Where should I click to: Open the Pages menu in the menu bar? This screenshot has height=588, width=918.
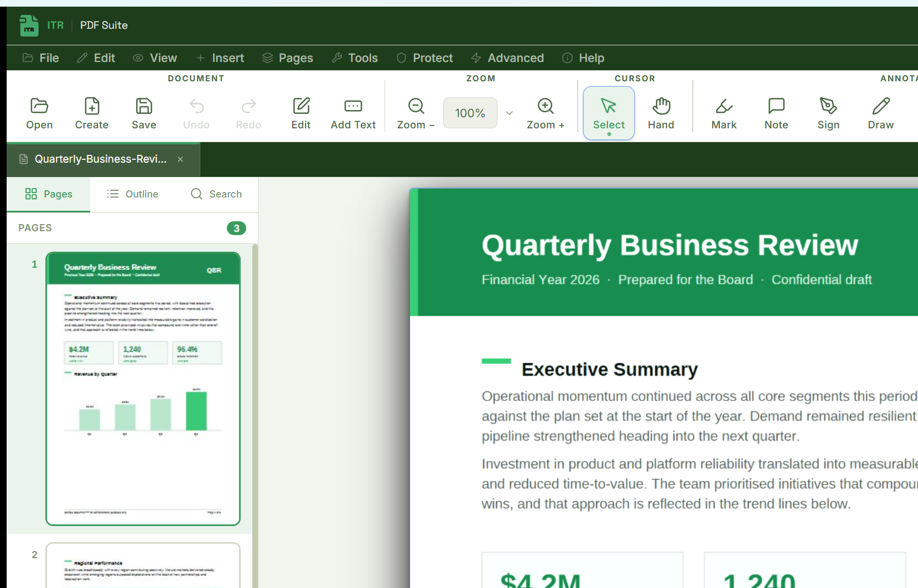pos(288,58)
